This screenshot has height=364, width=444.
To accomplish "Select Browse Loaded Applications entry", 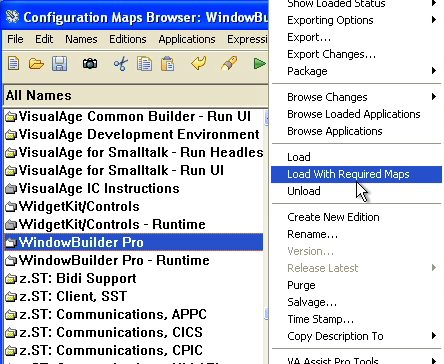I will (x=356, y=114).
